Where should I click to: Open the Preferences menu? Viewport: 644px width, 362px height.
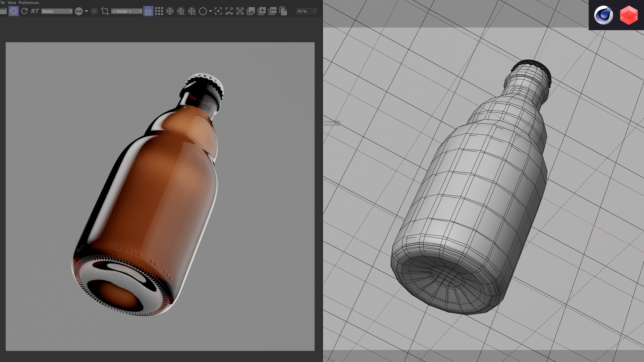coord(29,3)
